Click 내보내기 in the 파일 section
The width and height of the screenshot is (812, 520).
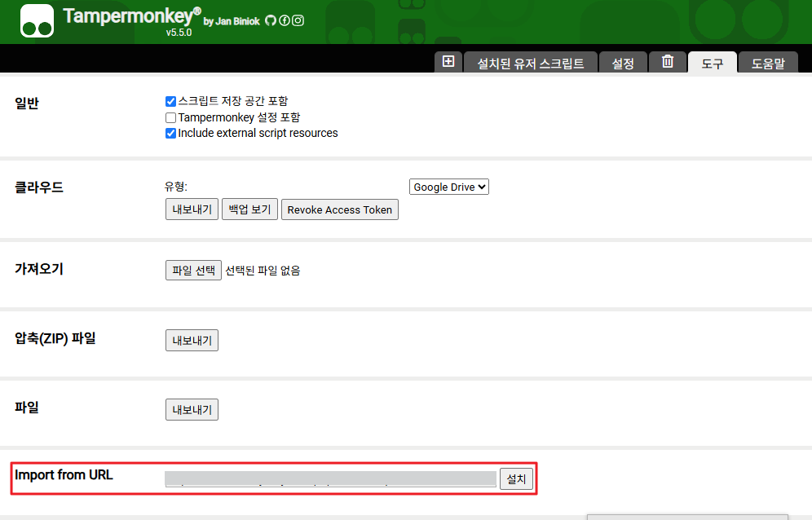(x=192, y=410)
